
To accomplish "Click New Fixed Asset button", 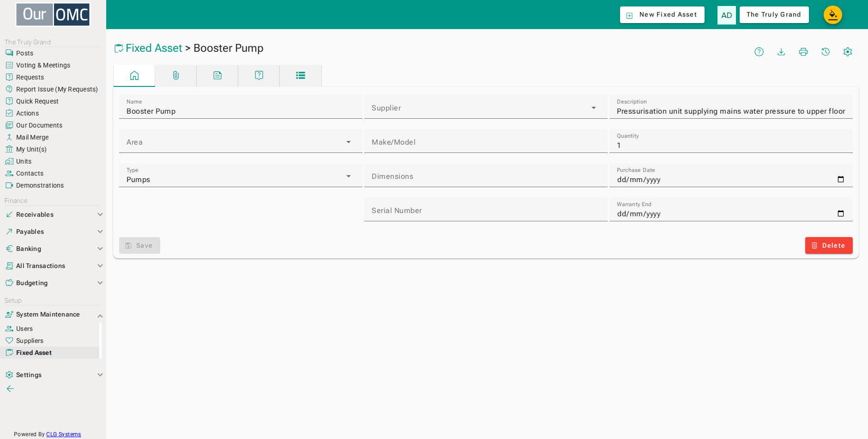I will pos(662,15).
